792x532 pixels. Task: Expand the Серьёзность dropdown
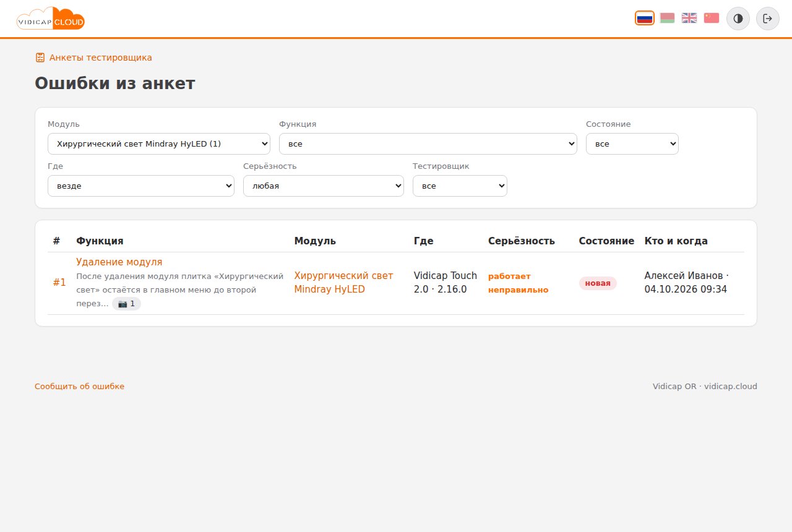coord(324,186)
